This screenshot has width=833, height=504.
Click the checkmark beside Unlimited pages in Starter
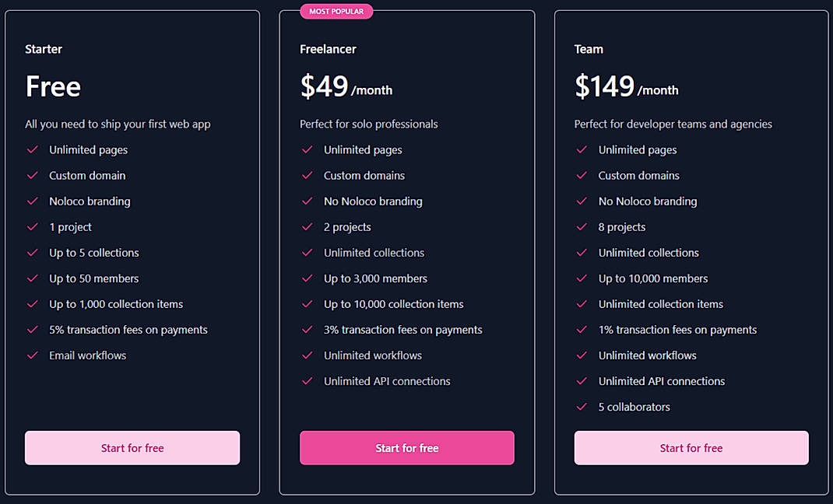(32, 149)
